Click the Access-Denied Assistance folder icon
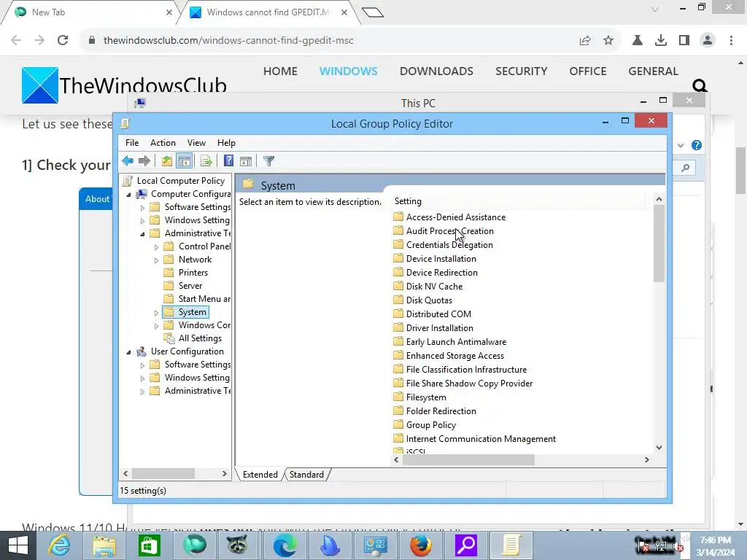The image size is (747, 560). (x=398, y=217)
